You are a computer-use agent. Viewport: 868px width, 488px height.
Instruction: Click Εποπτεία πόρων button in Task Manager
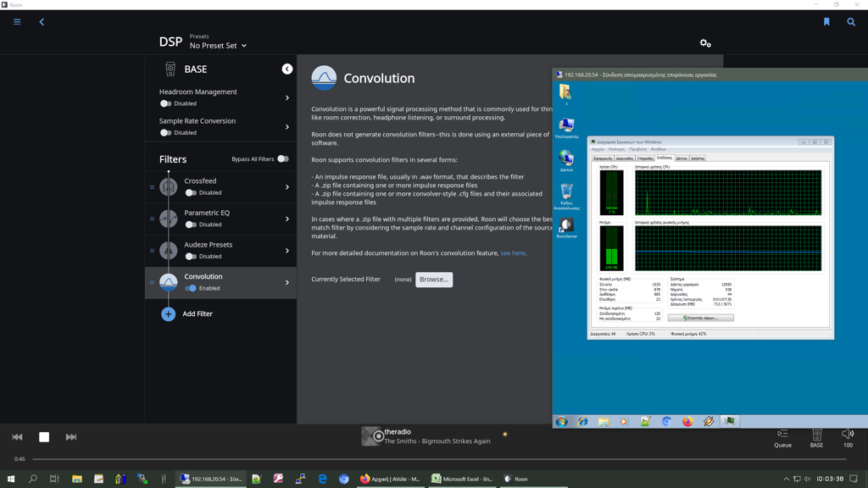pyautogui.click(x=700, y=319)
